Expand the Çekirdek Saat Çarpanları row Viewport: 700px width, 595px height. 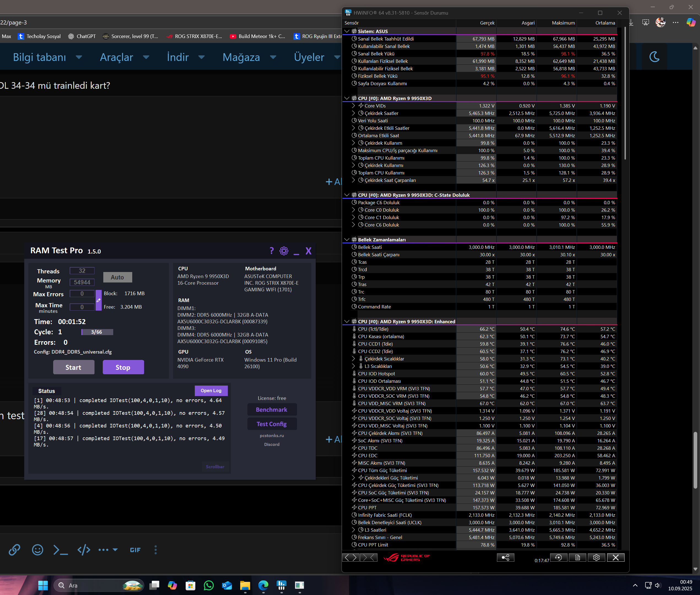(x=353, y=180)
